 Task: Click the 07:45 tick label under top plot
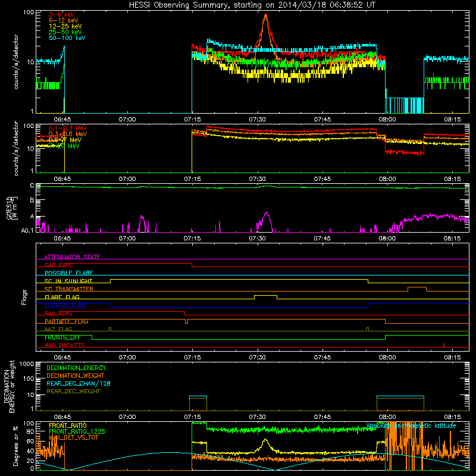[x=322, y=120]
